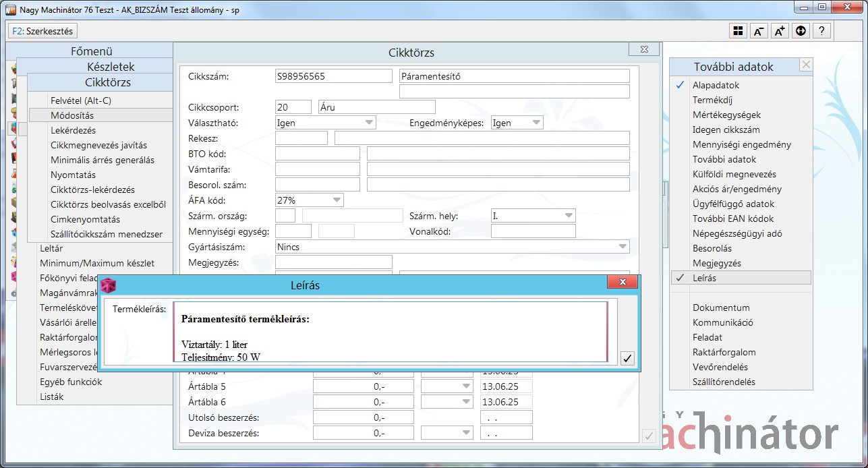This screenshot has height=468, width=868.
Task: Confirm the Leírás dialog with checkmark icon
Action: pyautogui.click(x=627, y=358)
